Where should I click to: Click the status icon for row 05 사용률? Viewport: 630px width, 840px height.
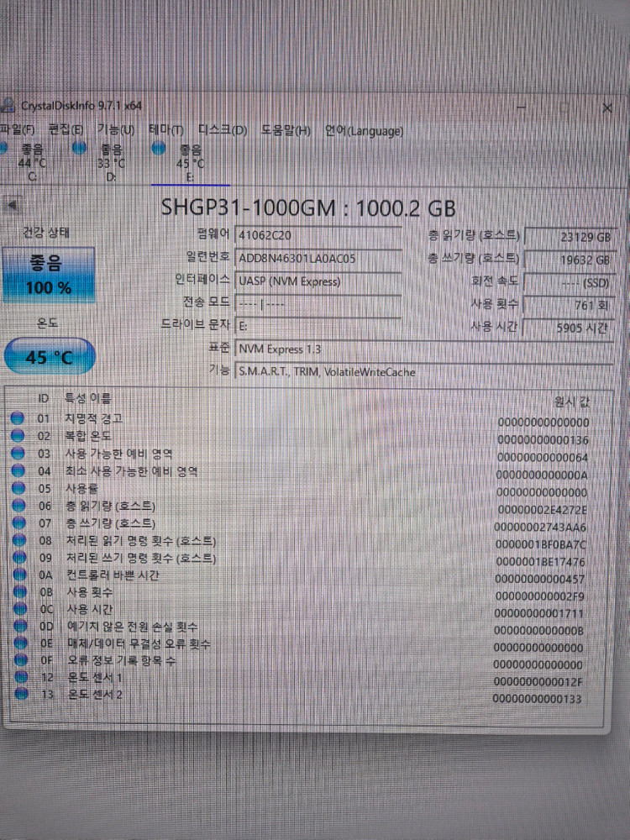(x=18, y=488)
